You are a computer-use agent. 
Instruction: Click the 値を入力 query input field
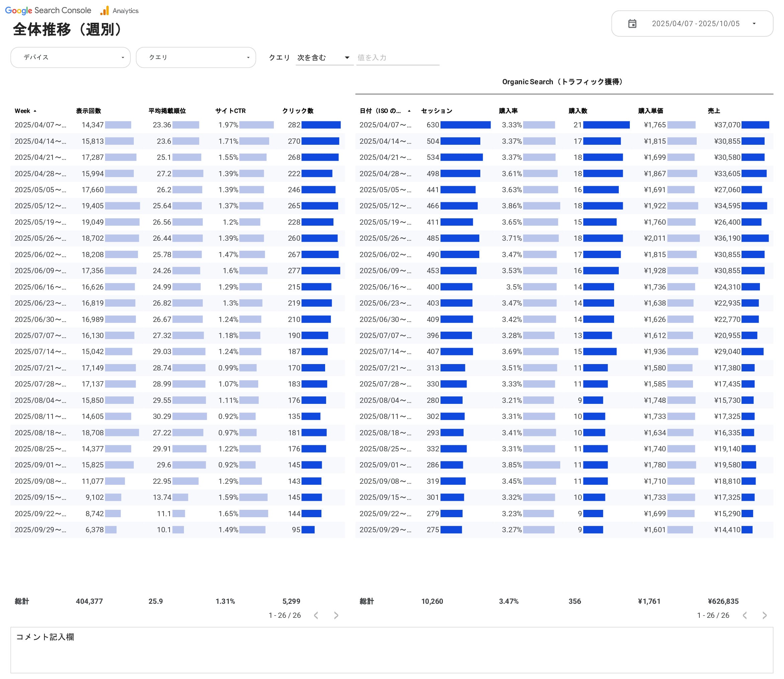(397, 58)
